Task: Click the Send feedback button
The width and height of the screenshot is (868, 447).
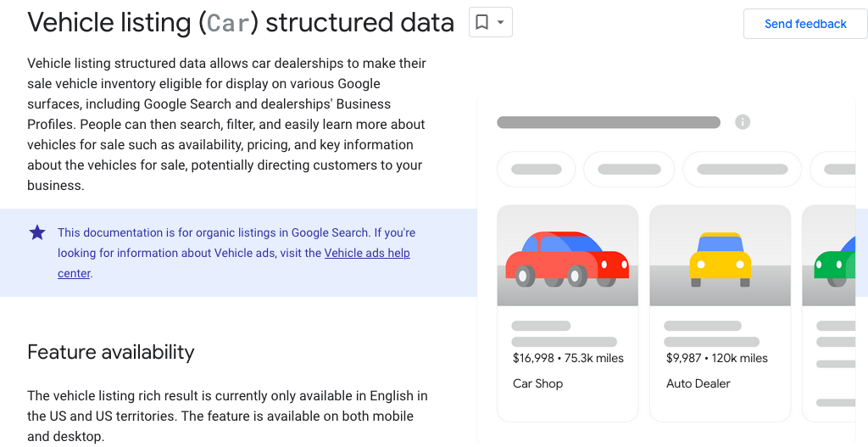Action: coord(804,24)
